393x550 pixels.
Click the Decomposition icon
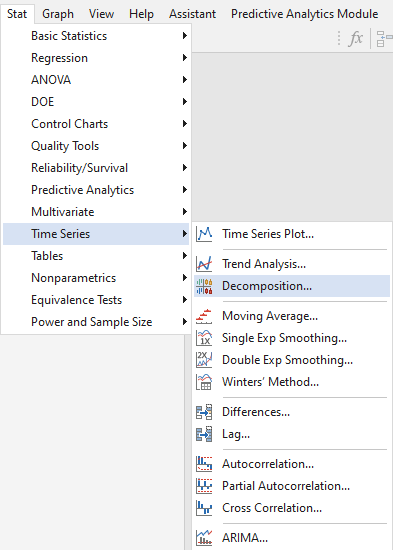(x=204, y=286)
